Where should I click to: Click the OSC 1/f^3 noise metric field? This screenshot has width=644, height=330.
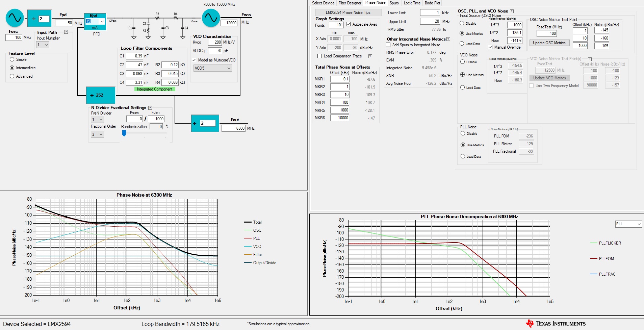click(x=515, y=25)
